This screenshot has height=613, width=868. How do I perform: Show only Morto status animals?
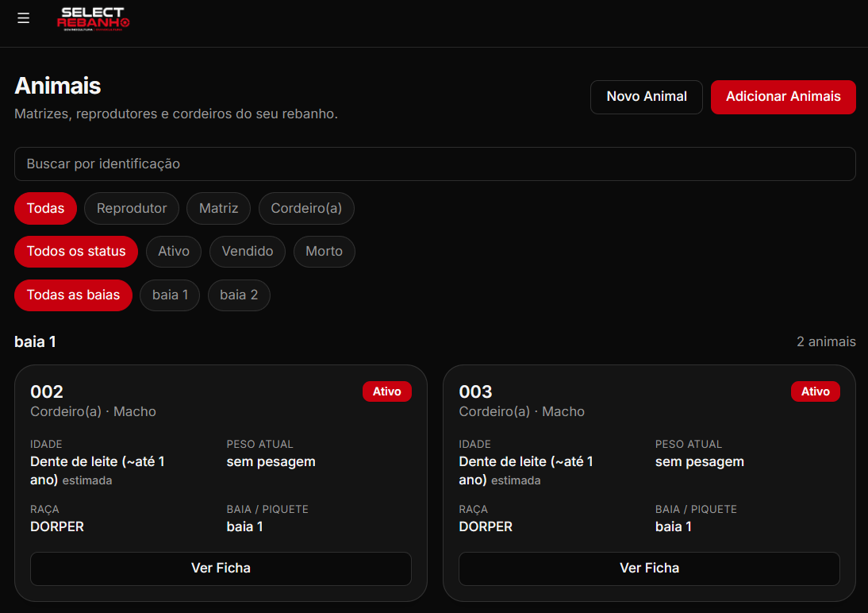[324, 252]
